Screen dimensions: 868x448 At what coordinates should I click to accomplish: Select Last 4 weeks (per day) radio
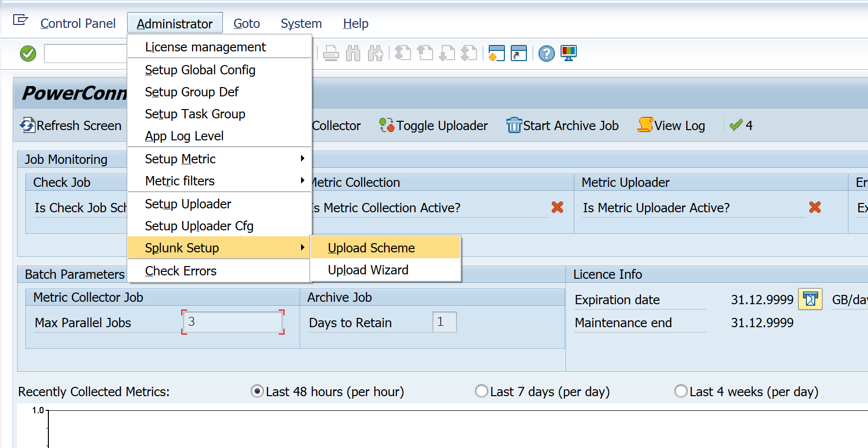(681, 391)
